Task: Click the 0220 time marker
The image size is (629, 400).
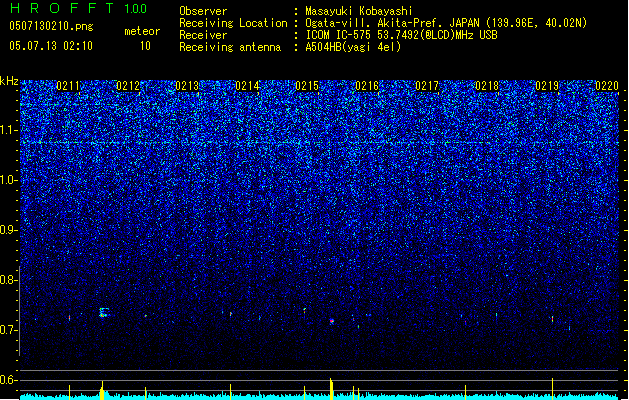Action: click(x=607, y=85)
